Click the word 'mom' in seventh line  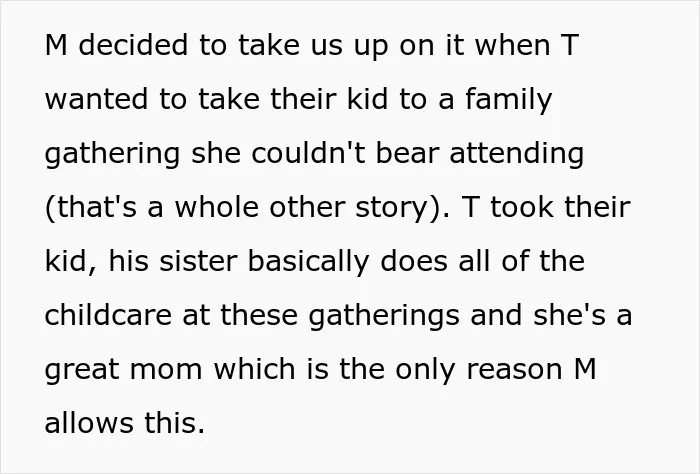pos(167,370)
